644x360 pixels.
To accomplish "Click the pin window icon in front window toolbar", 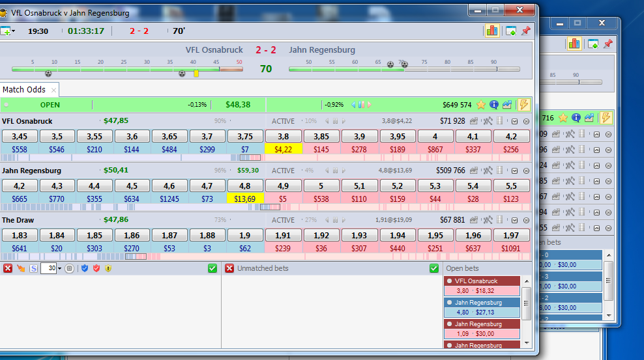I will click(526, 31).
